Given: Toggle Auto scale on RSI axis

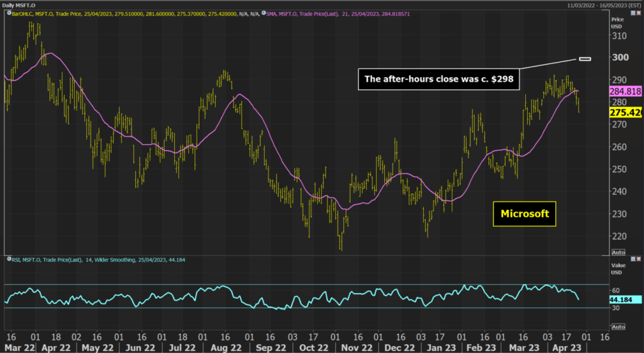Looking at the screenshot, I should (x=618, y=327).
